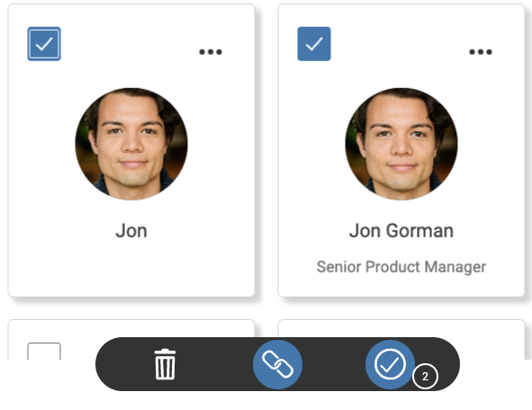The width and height of the screenshot is (532, 410).
Task: Click the dark action bar between link and checkmark
Action: pyautogui.click(x=334, y=364)
